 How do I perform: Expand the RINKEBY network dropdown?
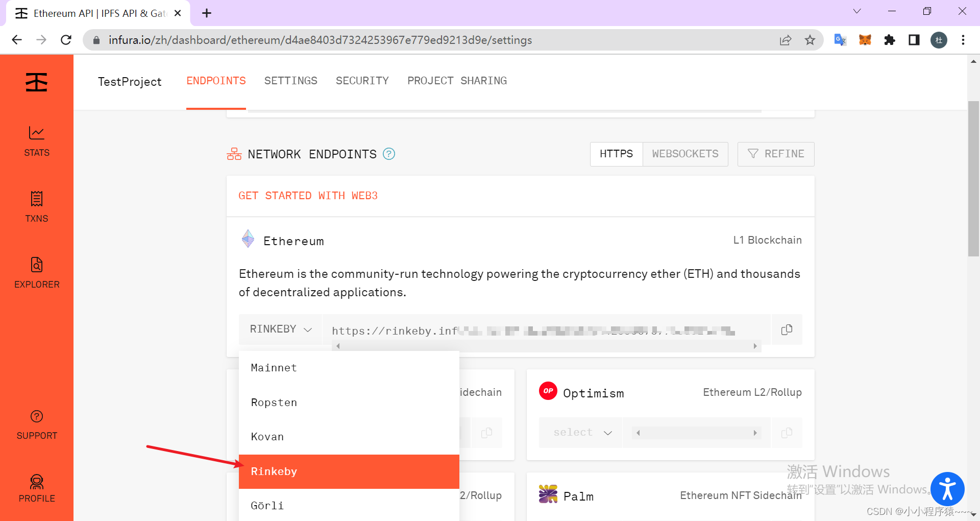(x=281, y=329)
